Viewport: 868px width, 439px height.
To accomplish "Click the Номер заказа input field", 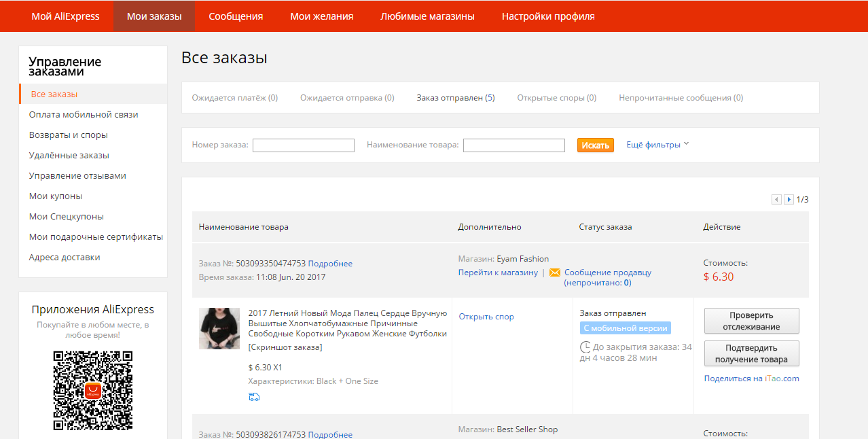I will pos(304,145).
